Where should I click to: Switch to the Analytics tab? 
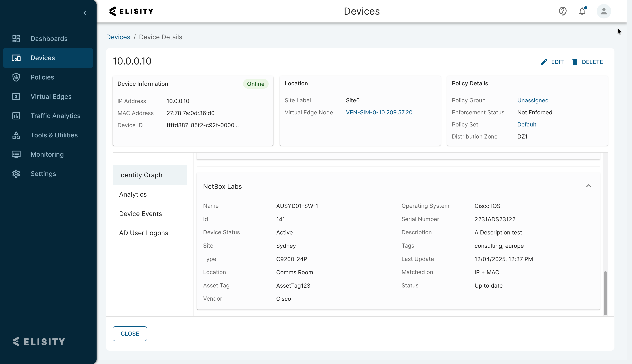[133, 194]
